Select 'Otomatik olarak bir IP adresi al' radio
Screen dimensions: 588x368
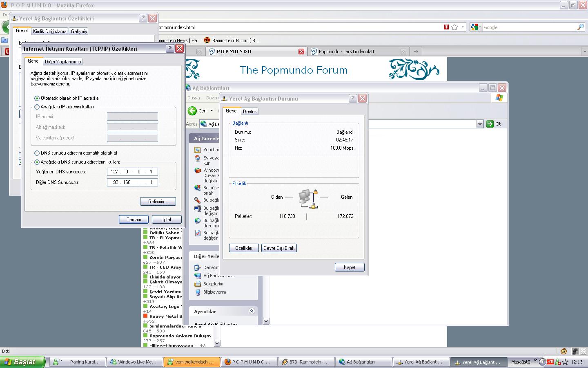(37, 98)
